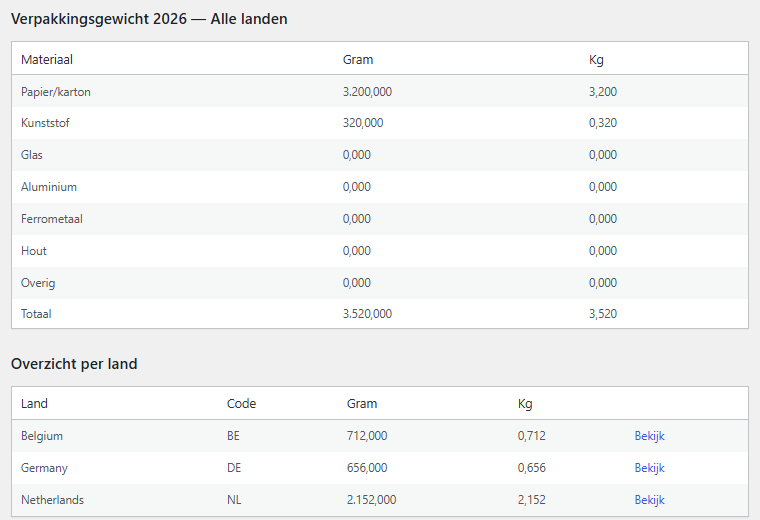This screenshot has width=760, height=520.
Task: Open Bekijk link for Netherlands
Action: 649,500
